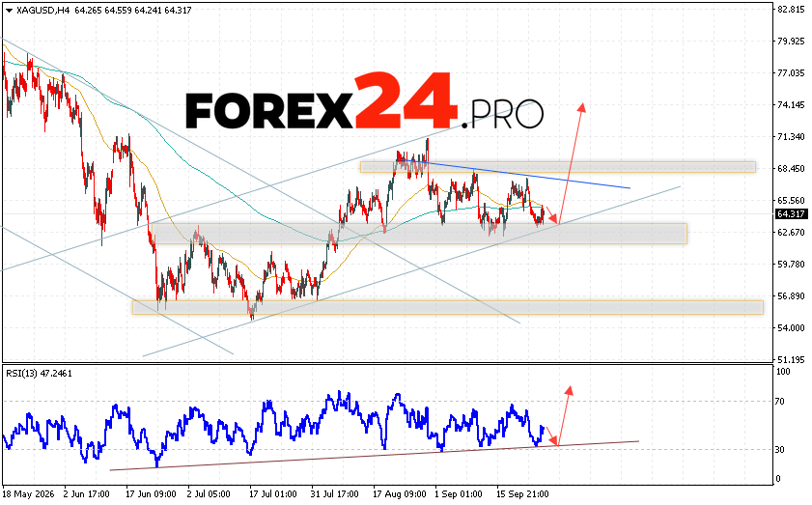
Task: Click the 68.450 price axis label
Action: click(x=791, y=168)
